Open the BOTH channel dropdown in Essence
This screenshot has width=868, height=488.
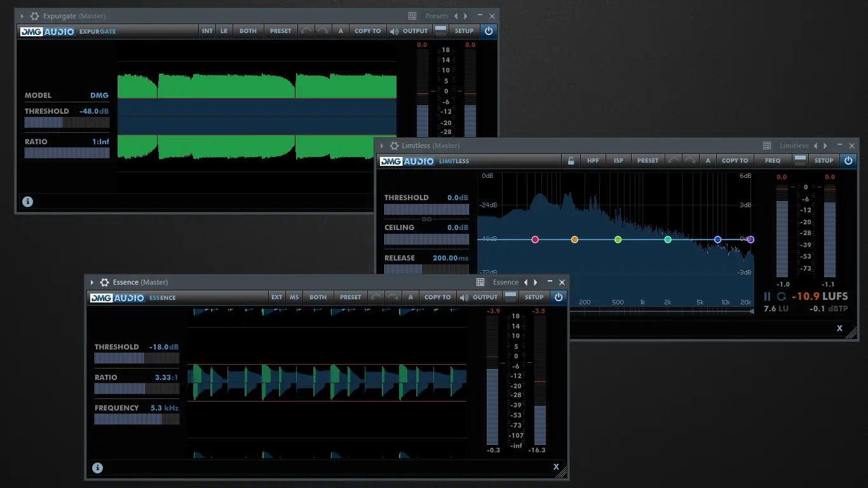(318, 297)
